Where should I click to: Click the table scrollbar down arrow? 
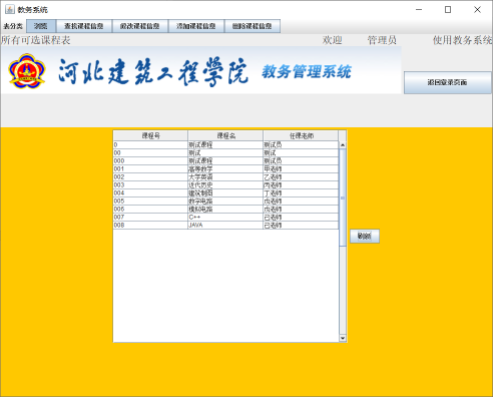(x=343, y=338)
